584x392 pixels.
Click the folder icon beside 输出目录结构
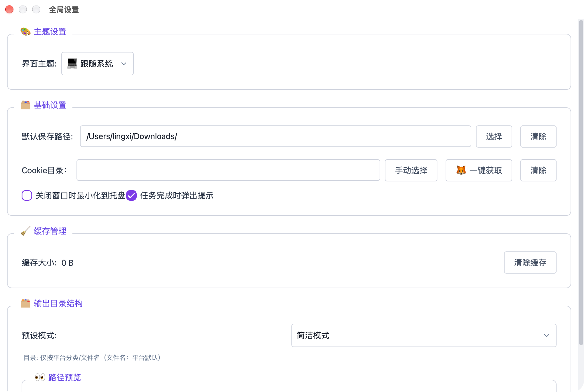pos(26,303)
